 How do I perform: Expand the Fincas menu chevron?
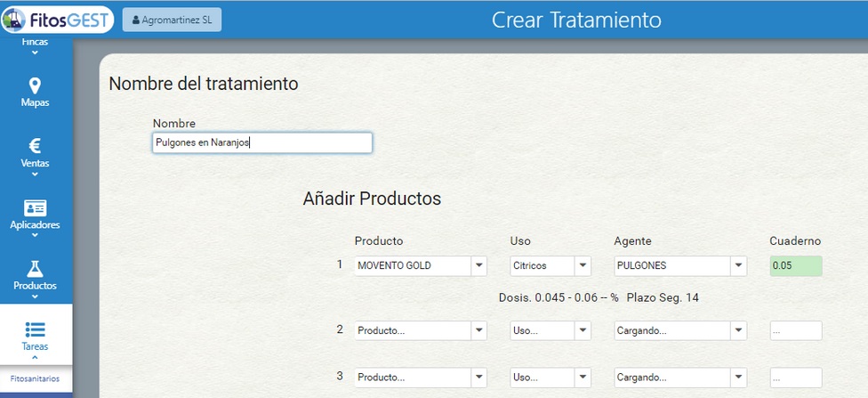(x=35, y=53)
